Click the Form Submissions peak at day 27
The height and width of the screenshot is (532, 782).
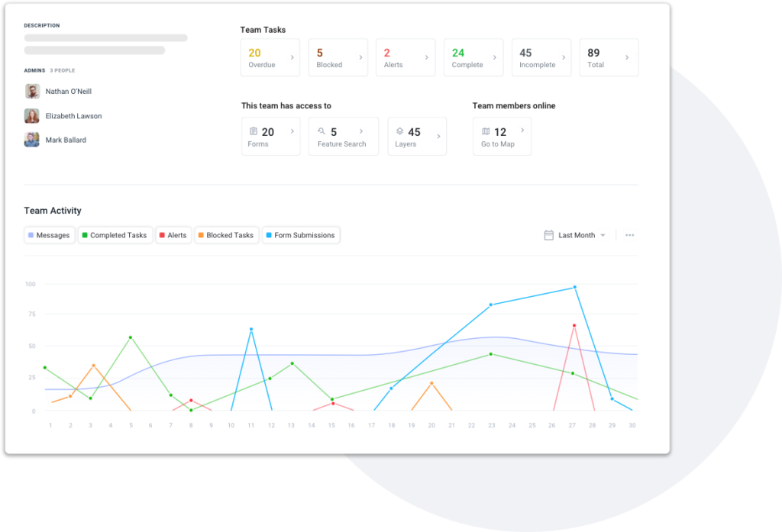tap(574, 287)
